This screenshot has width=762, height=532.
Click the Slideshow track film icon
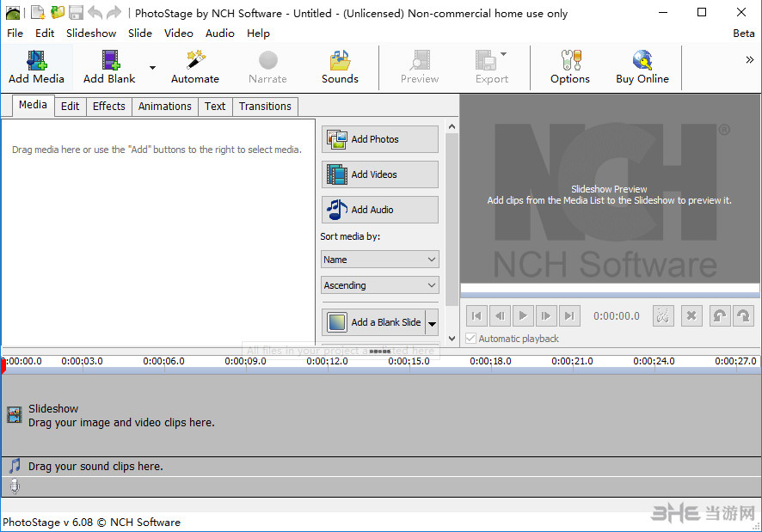click(x=15, y=415)
